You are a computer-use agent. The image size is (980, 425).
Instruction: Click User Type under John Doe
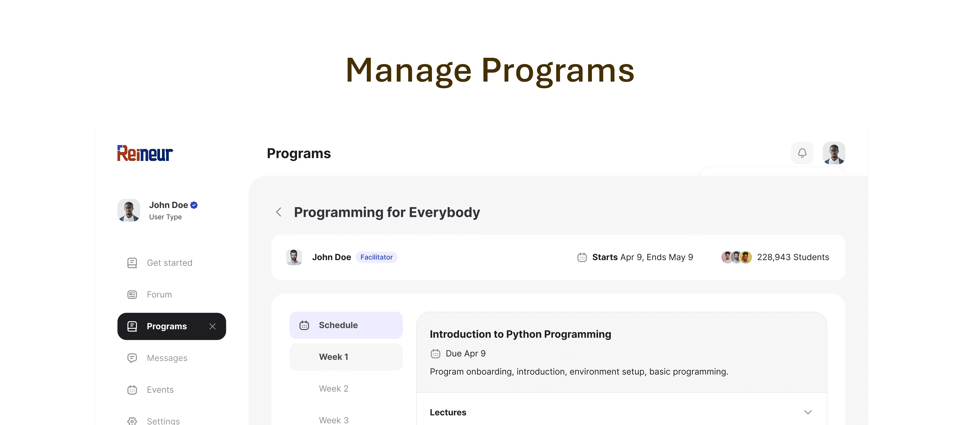pyautogui.click(x=165, y=217)
